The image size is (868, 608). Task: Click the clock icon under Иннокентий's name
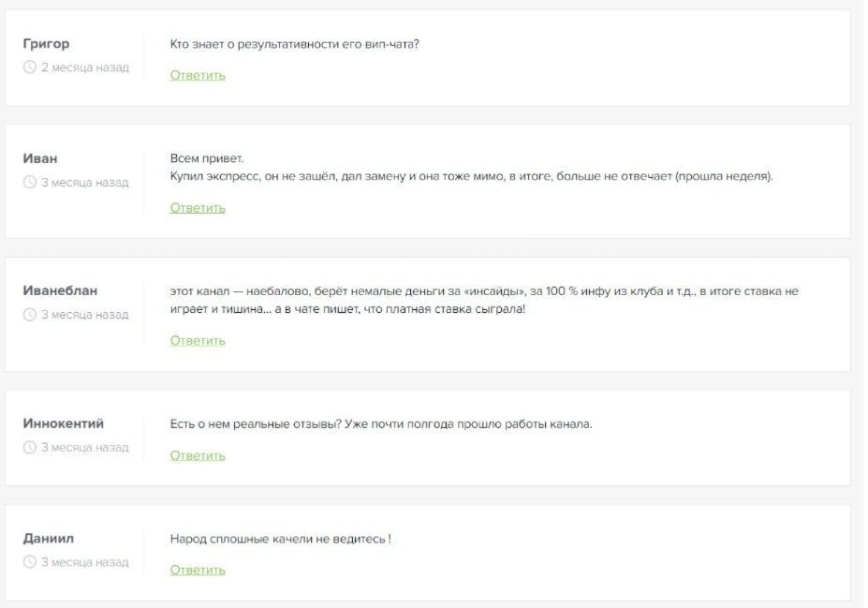[x=29, y=448]
